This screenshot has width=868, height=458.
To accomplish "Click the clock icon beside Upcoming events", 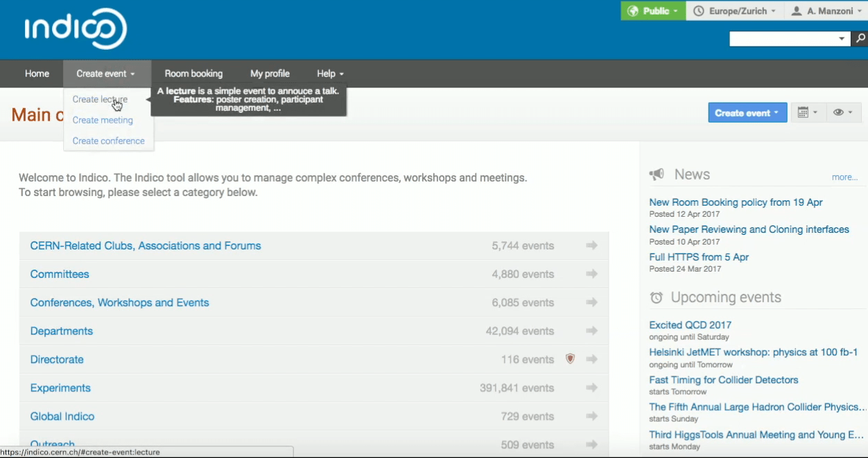I will point(656,297).
